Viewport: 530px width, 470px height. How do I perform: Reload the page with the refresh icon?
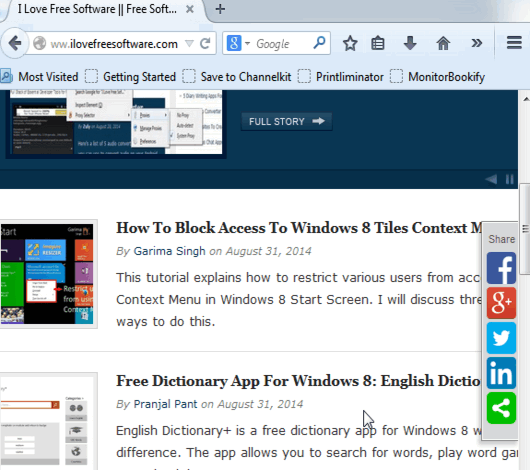[x=205, y=43]
